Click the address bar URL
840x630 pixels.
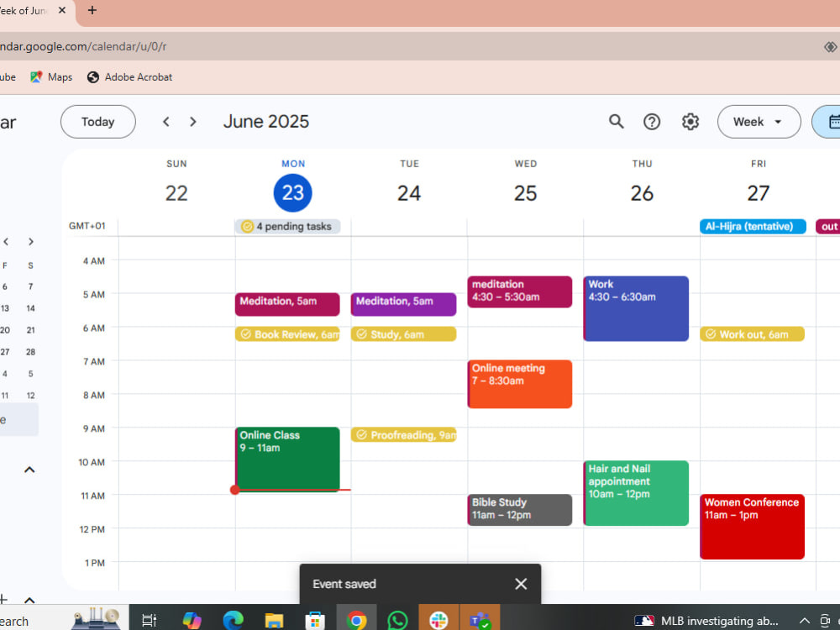coord(83,46)
